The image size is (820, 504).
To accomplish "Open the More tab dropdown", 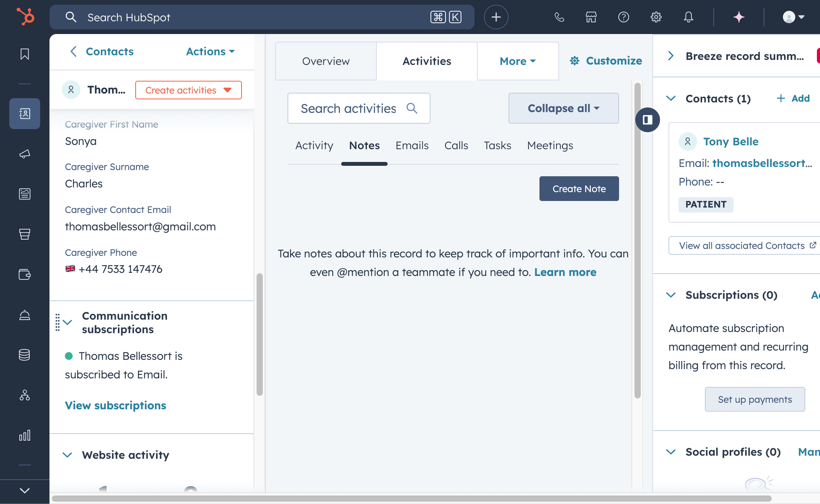I will pos(518,61).
